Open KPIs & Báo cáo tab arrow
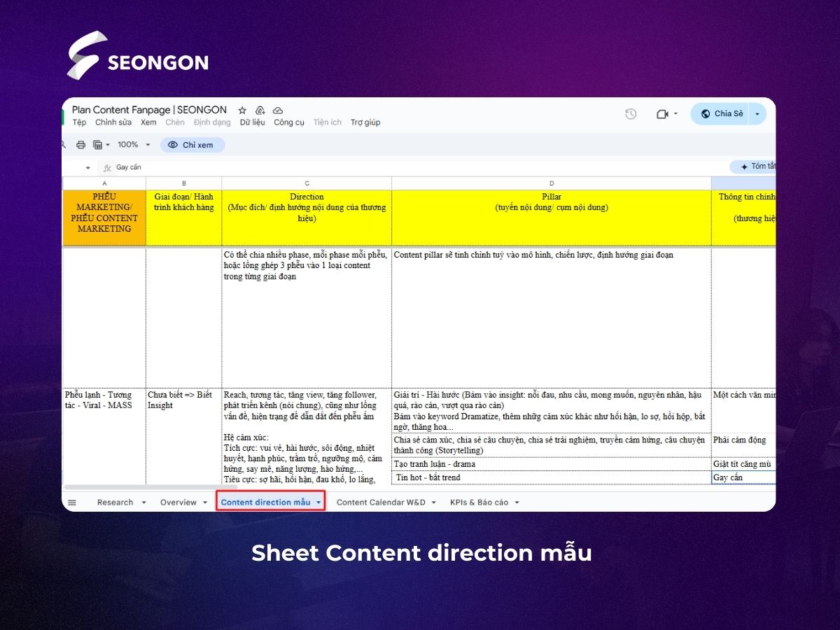 pos(517,503)
